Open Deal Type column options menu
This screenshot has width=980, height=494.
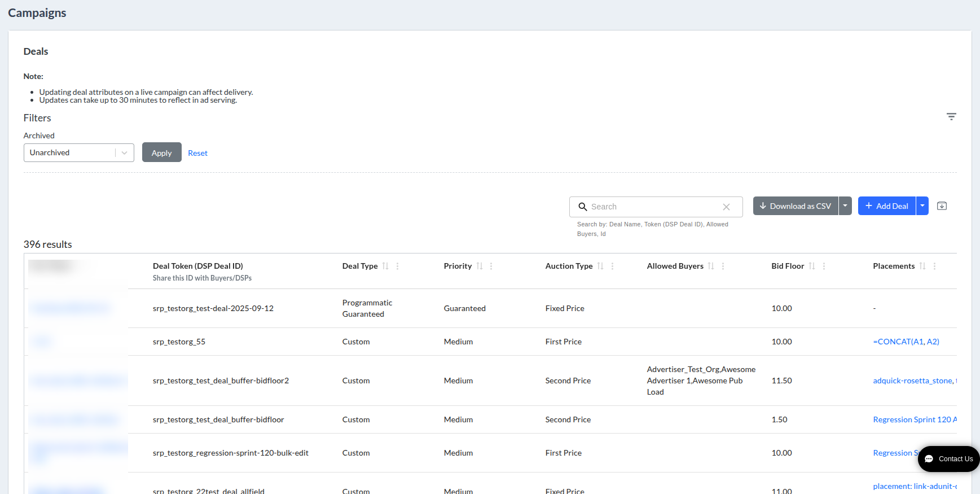click(397, 266)
